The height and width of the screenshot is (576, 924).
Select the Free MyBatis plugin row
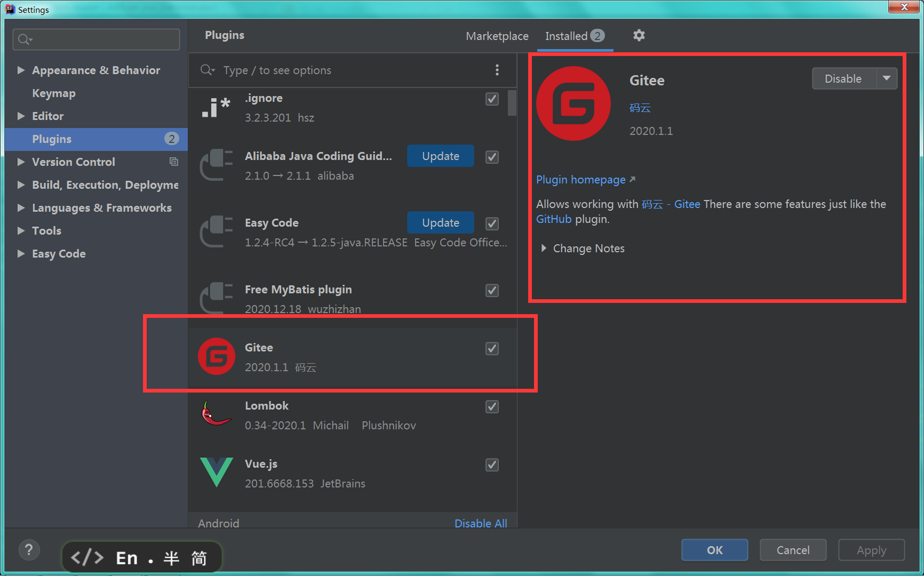(x=352, y=299)
